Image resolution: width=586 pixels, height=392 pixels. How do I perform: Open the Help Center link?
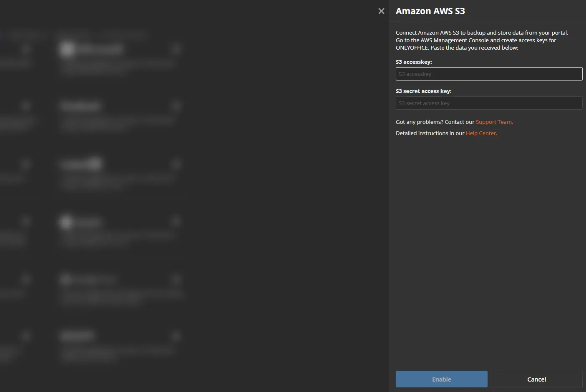coord(481,133)
